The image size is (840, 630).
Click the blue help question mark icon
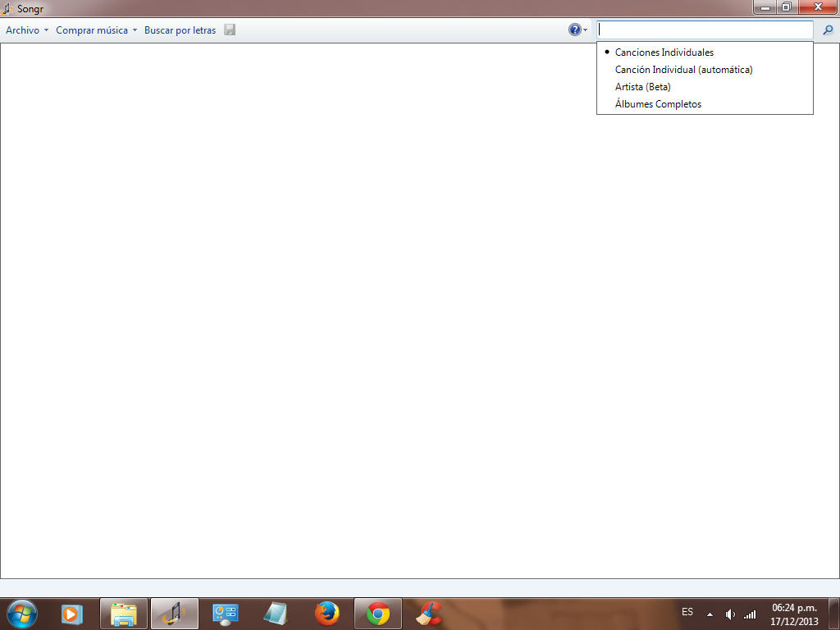(574, 30)
